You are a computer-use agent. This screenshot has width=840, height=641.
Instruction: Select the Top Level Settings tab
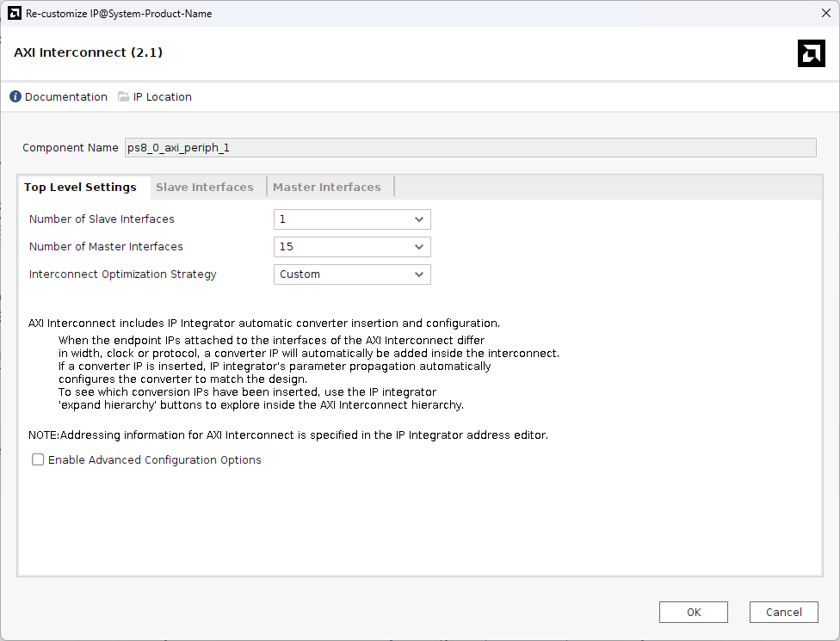pos(80,187)
